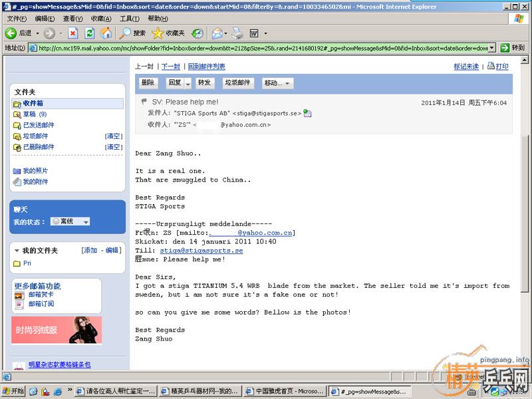Open the next message via 下一封
The image size is (532, 399).
[x=171, y=66]
